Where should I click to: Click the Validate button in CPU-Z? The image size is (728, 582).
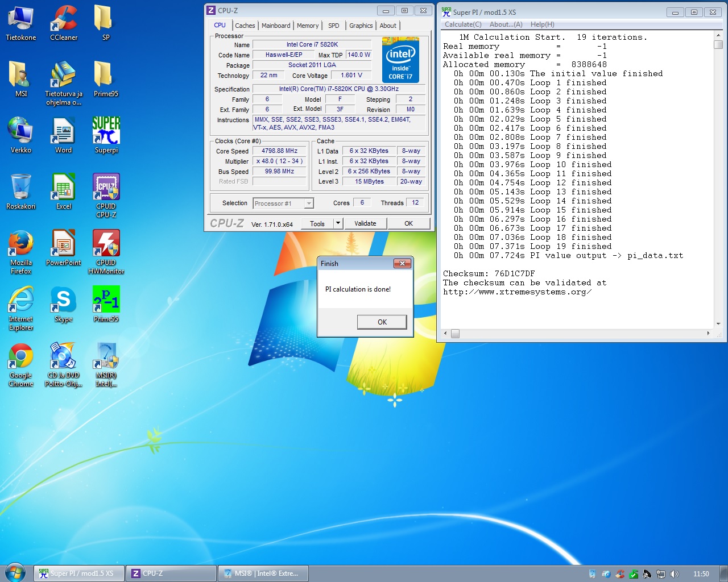pyautogui.click(x=365, y=223)
